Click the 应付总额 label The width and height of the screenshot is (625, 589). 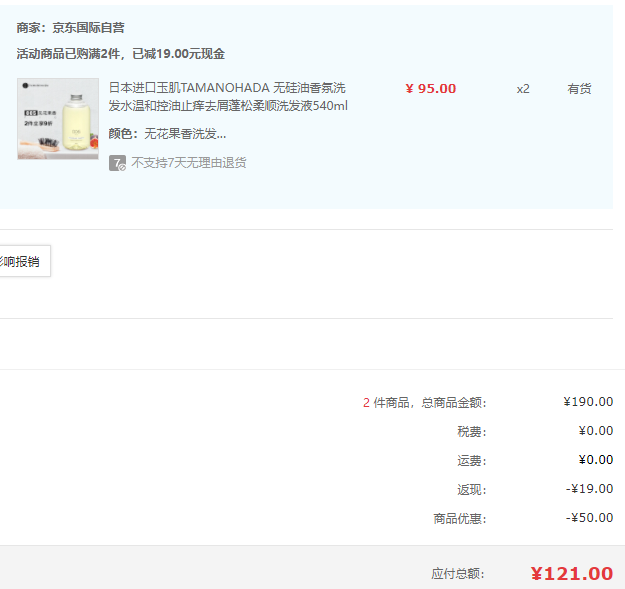(458, 574)
